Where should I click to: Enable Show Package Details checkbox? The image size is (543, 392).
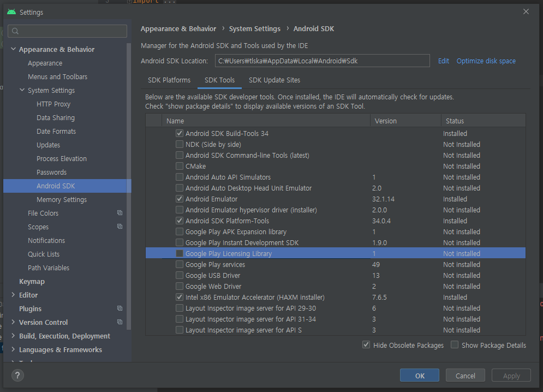(455, 345)
